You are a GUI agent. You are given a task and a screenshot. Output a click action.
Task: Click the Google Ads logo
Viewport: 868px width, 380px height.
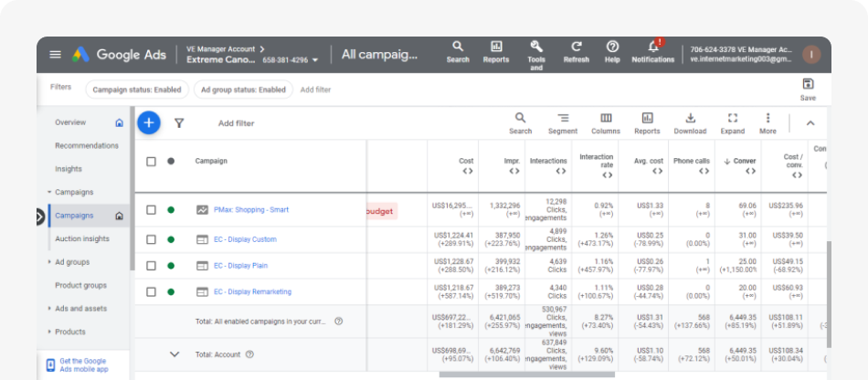coord(119,54)
